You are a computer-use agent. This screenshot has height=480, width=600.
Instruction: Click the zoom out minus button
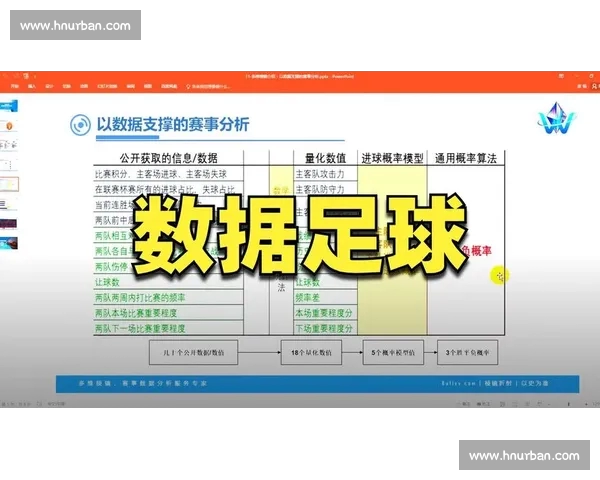click(550, 404)
